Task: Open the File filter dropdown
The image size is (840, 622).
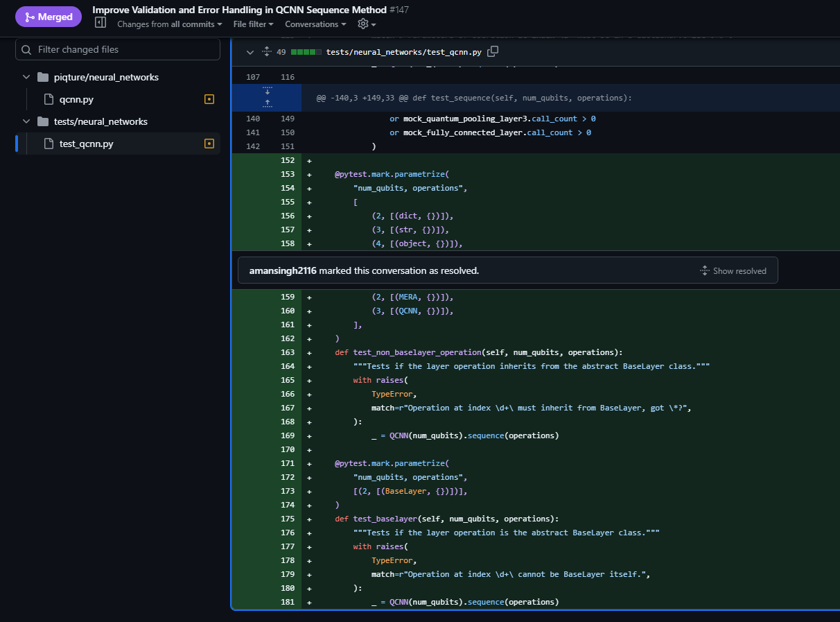Action: point(253,24)
